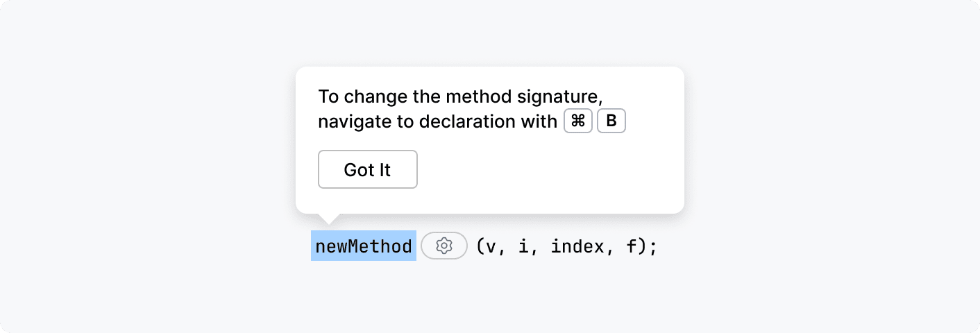Click the opening parenthesis after the gear
This screenshot has width=980, height=333.
pos(480,246)
